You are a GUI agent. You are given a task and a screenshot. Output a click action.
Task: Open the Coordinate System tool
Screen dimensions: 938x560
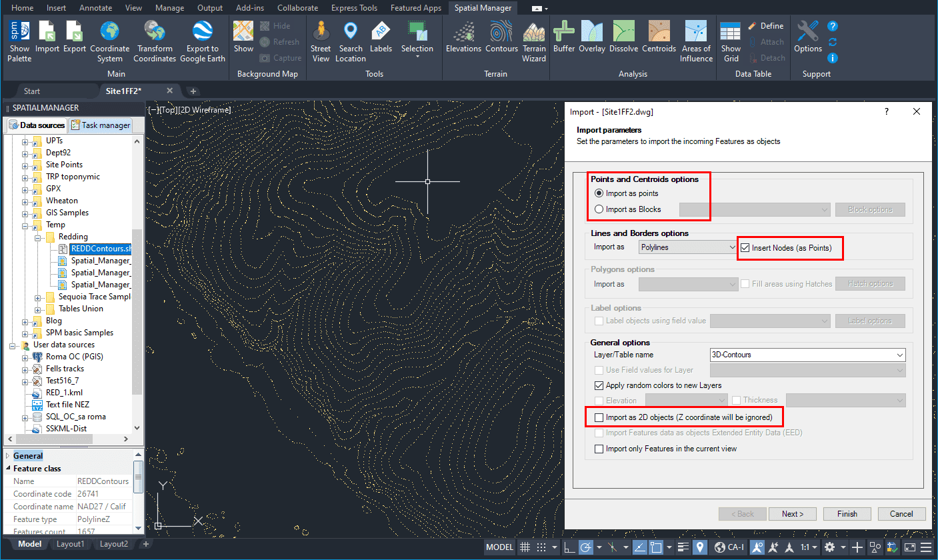(x=109, y=41)
